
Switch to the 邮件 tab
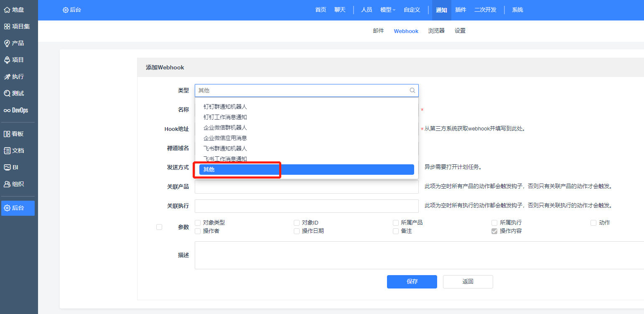pyautogui.click(x=378, y=31)
